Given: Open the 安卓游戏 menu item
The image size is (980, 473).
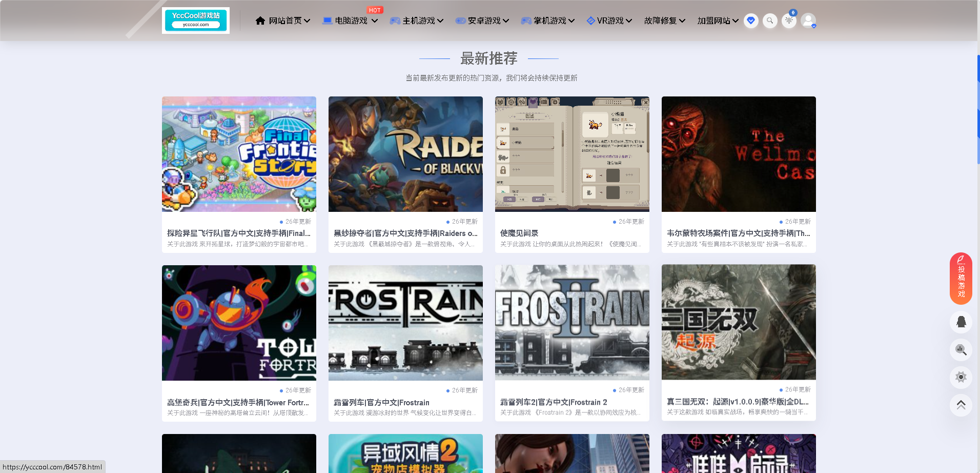Looking at the screenshot, I should click(482, 21).
